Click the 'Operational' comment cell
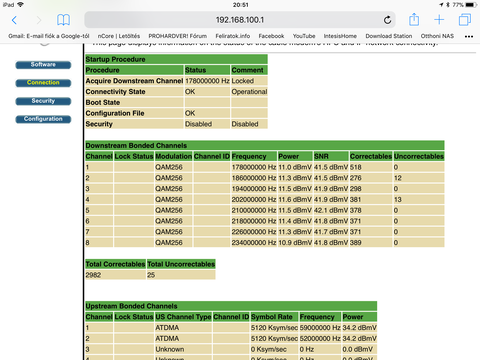The width and height of the screenshot is (480, 360). pyautogui.click(x=249, y=92)
